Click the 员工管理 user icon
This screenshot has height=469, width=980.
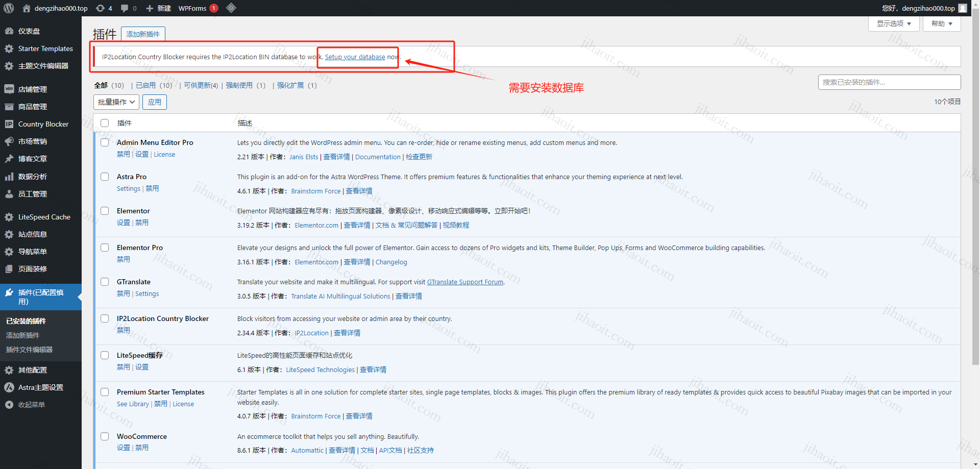tap(9, 194)
